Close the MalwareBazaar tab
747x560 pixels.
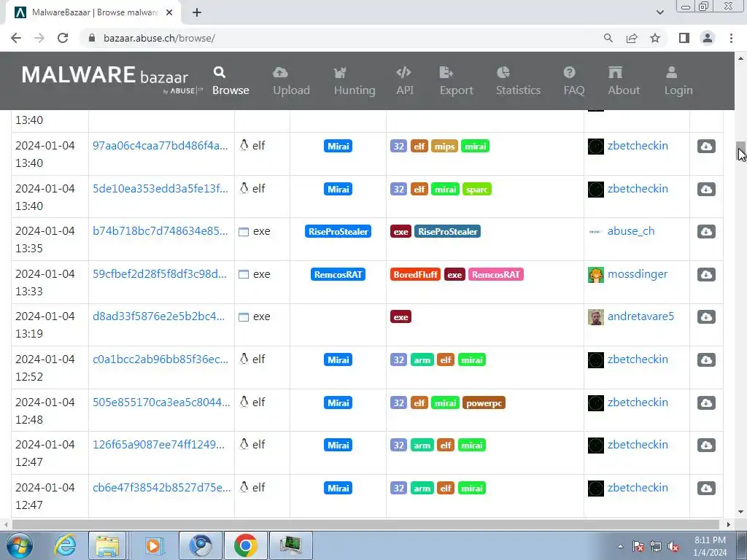[x=169, y=12]
